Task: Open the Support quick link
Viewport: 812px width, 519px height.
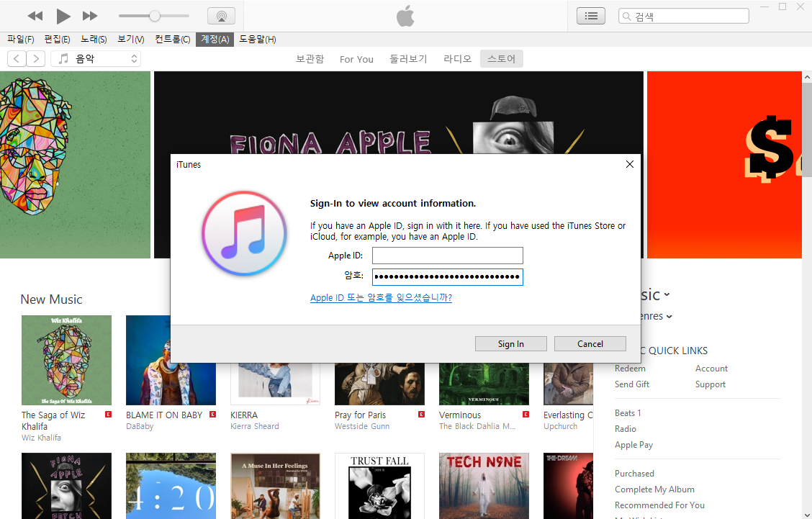Action: [x=710, y=384]
